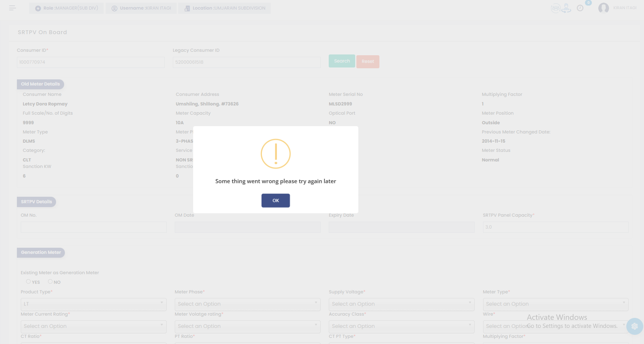Select YES for Existing Meter as Generation Meter
Image resolution: width=644 pixels, height=344 pixels.
[28, 281]
